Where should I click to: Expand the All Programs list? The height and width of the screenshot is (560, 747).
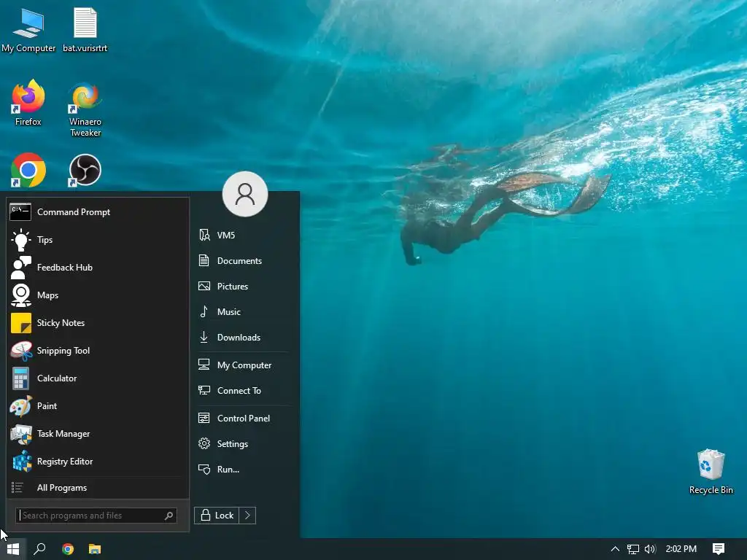click(x=98, y=488)
